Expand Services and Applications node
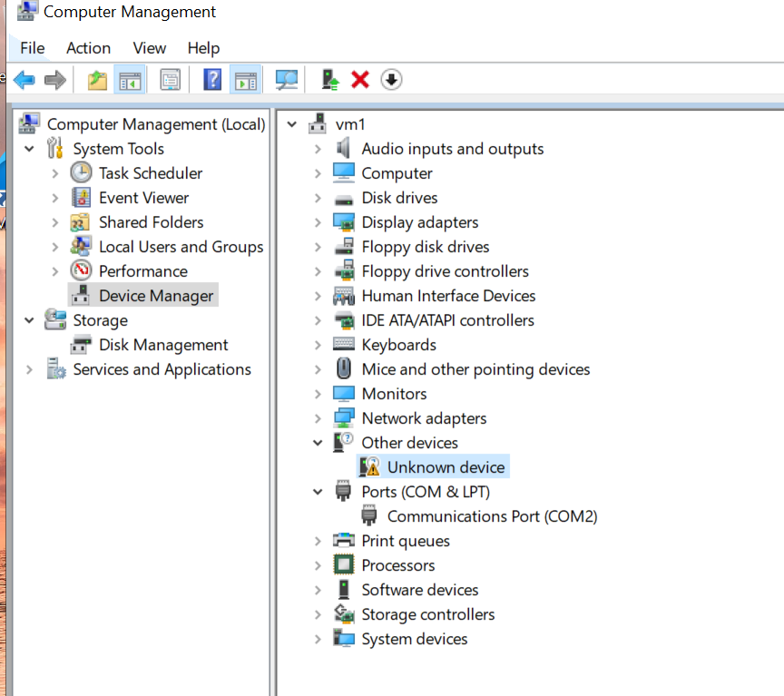This screenshot has width=784, height=696. 30,369
